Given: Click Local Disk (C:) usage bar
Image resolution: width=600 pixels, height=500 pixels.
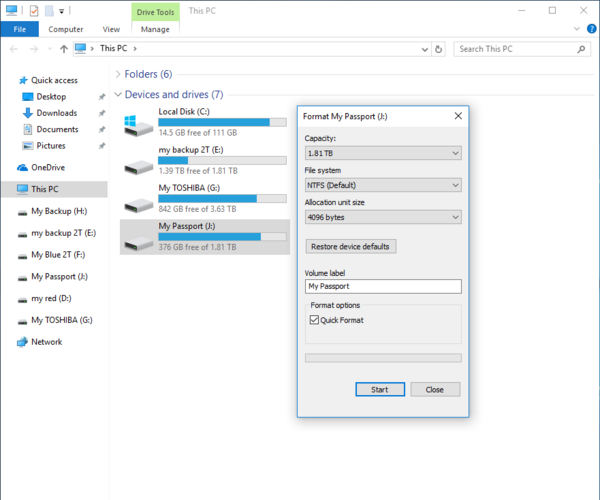Looking at the screenshot, I should [222, 122].
